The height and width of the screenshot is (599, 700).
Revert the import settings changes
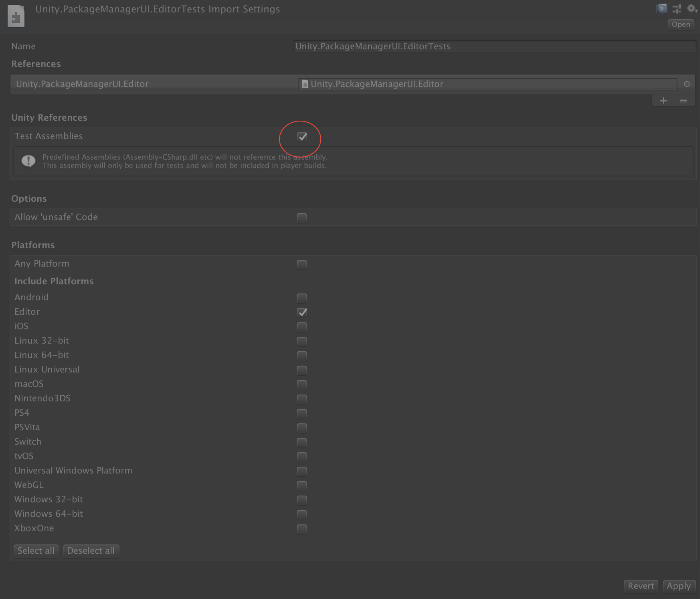pyautogui.click(x=640, y=586)
